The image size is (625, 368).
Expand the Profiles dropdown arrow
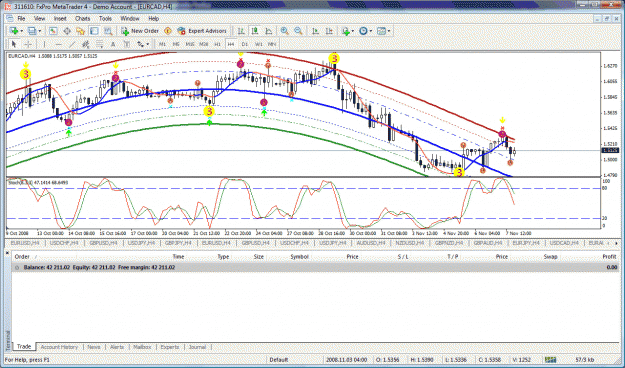tap(39, 31)
